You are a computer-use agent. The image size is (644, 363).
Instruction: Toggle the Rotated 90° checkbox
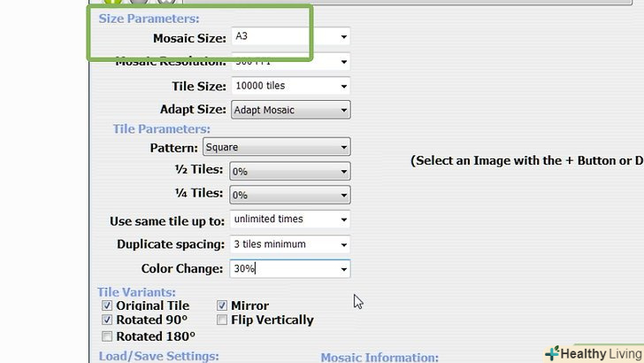(107, 320)
